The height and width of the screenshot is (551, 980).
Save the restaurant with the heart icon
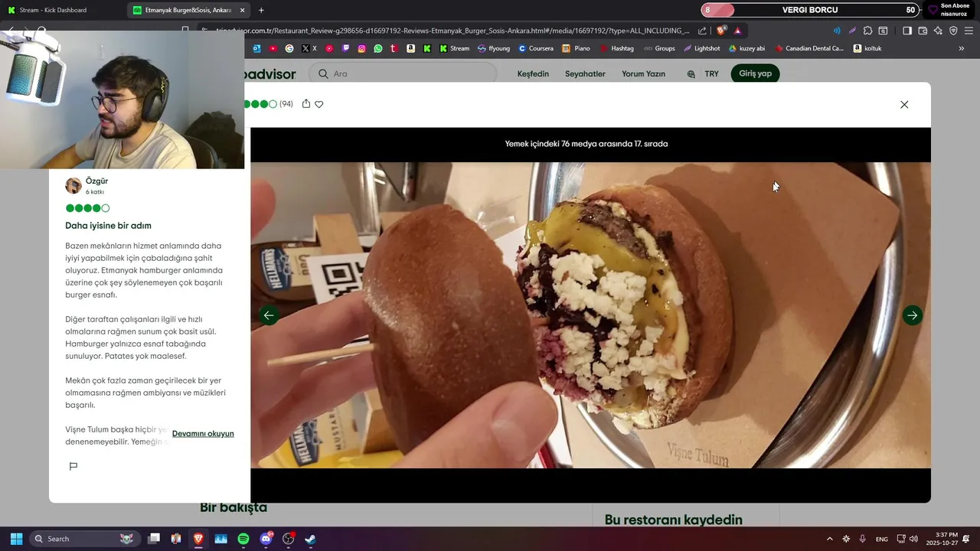319,104
